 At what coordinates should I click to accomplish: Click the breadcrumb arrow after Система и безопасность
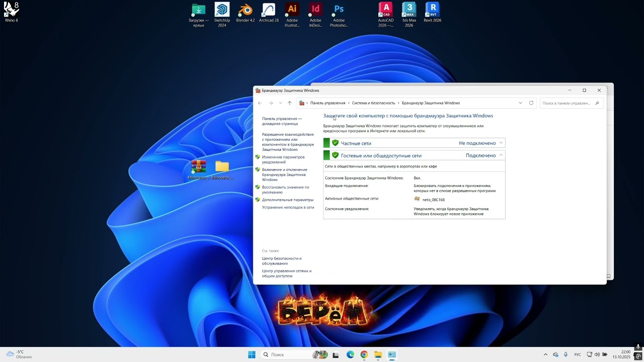point(398,103)
